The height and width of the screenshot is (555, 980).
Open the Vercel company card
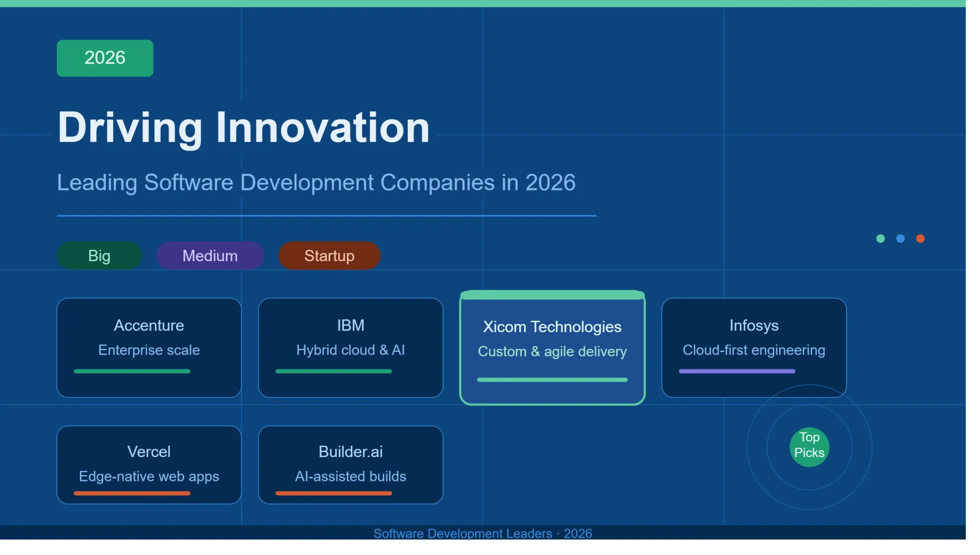pos(149,465)
